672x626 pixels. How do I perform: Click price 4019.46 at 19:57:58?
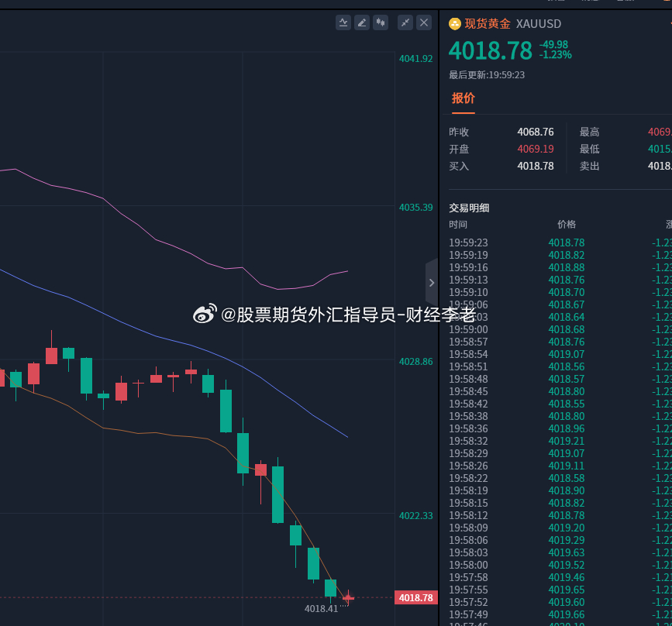[x=567, y=578]
